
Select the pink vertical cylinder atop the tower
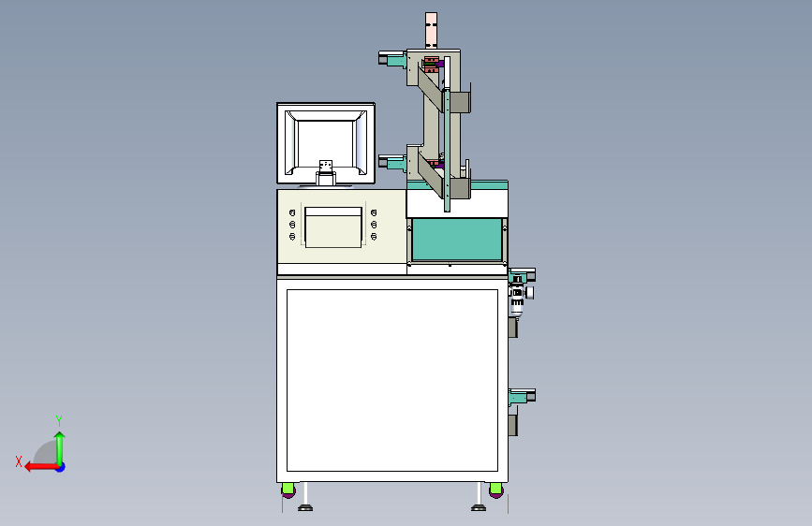[x=431, y=29]
